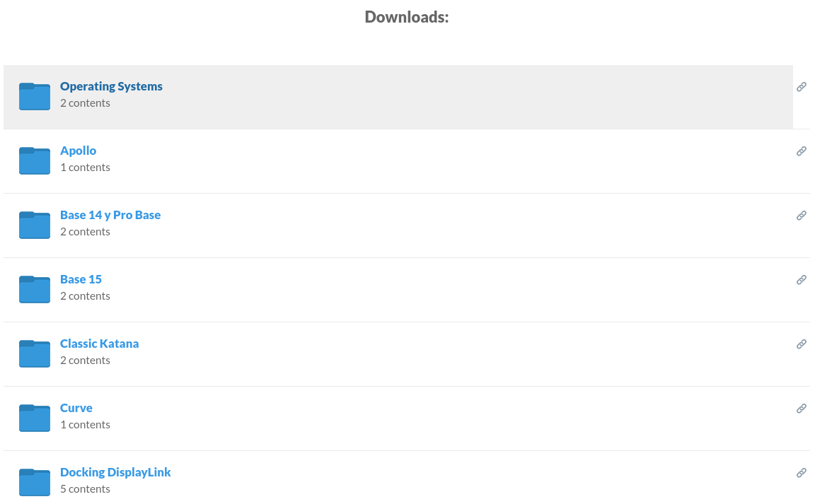Click the Base 15 folder icon
This screenshot has width=832, height=504.
34,289
